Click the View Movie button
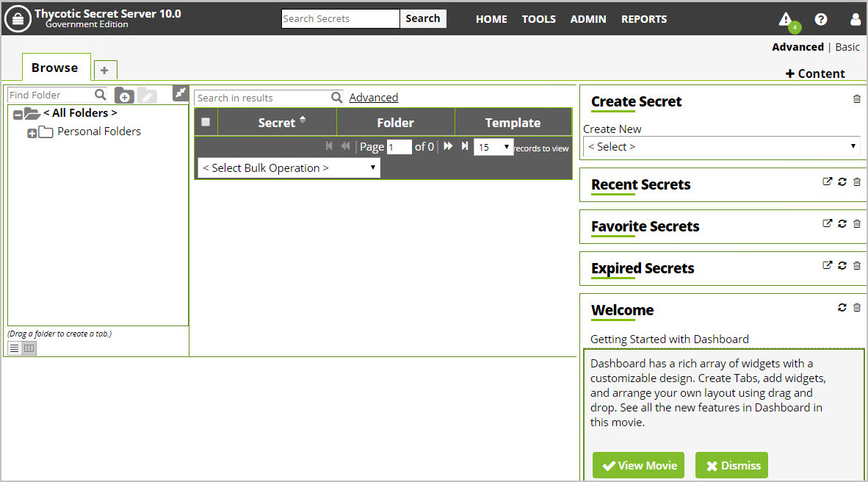Screen dimensions: 868x482 click(638, 465)
